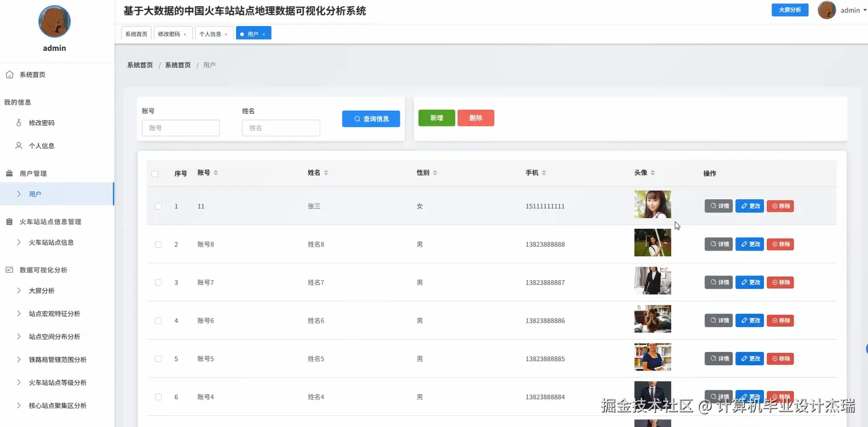Tick the checkbox for row 账号8

158,245
